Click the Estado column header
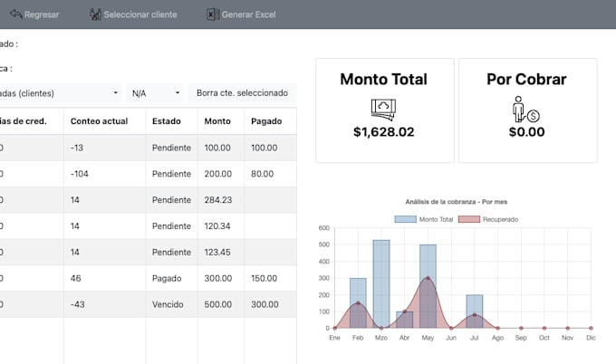This screenshot has height=364, width=616. coord(166,121)
